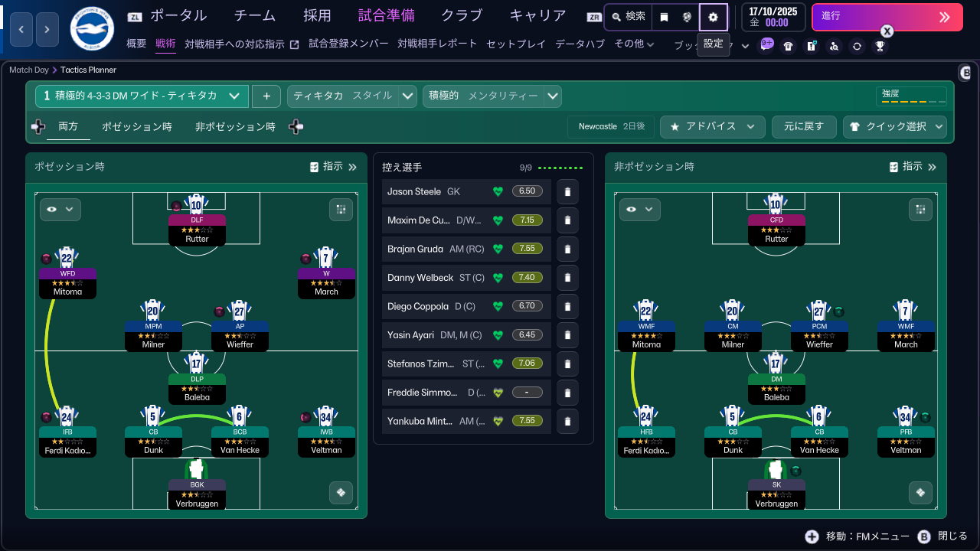Click the bookmark icon next to search
Viewport: 980px width, 551px height.
[x=665, y=17]
